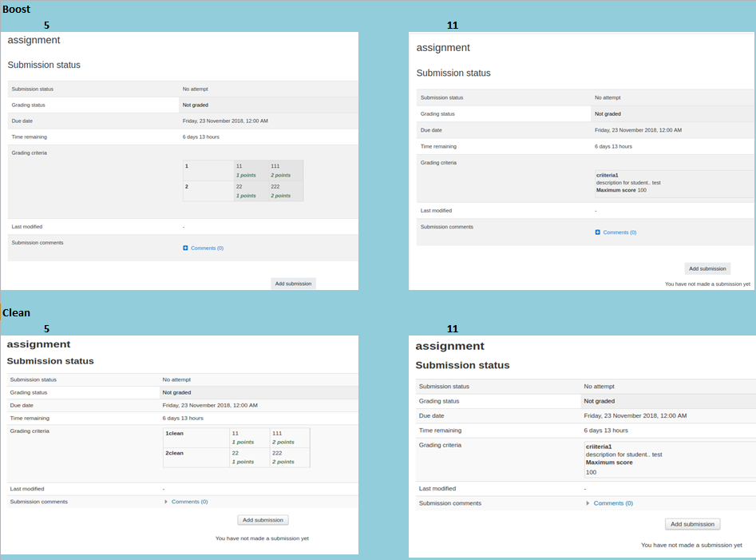Click rubric level '222' in Clean 5 panel
Screen dimensions: 756x560
pos(289,458)
